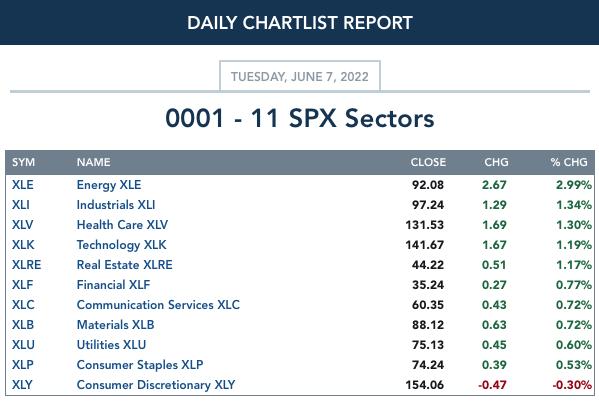This screenshot has width=599, height=401.
Task: Sort by the NAME column header
Action: 94,162
